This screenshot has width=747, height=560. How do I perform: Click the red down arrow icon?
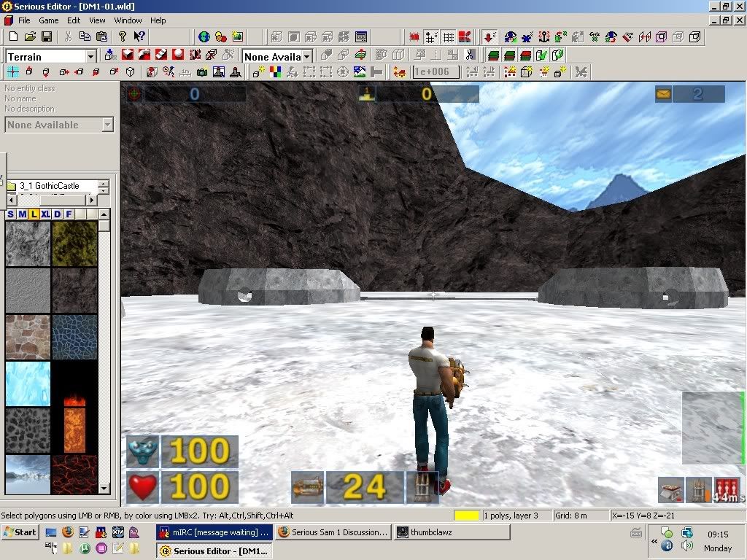coord(489,36)
